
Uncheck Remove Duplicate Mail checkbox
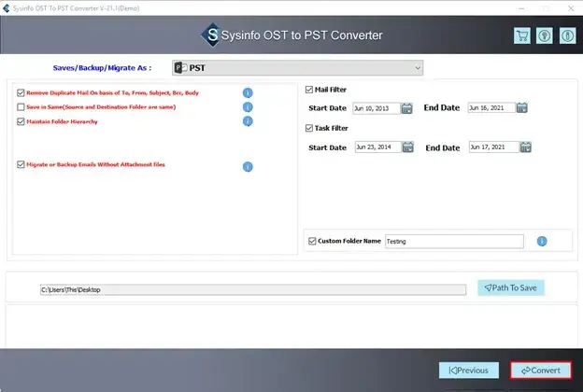click(x=21, y=93)
